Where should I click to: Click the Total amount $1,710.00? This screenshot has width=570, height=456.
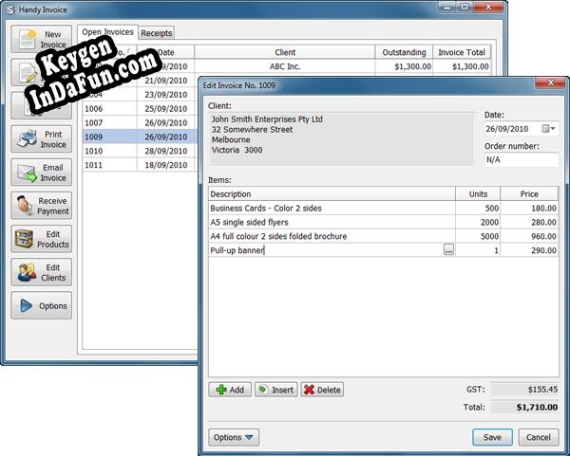525,407
